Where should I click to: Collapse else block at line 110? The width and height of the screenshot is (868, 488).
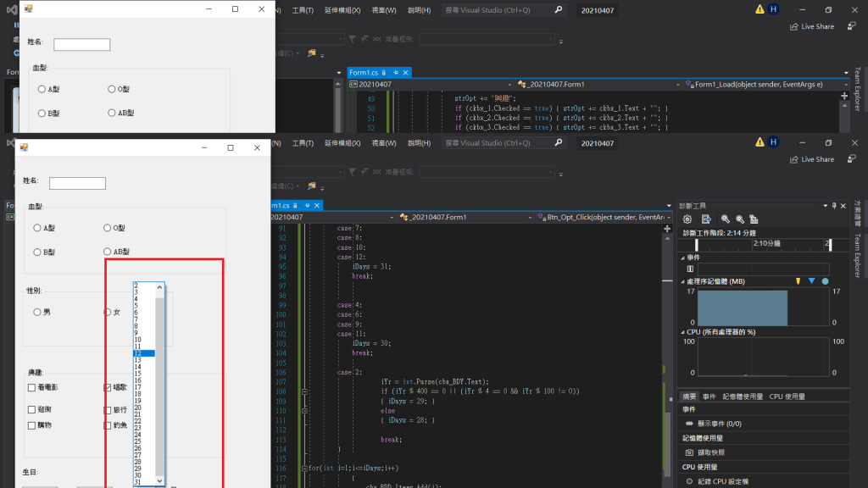click(x=304, y=411)
